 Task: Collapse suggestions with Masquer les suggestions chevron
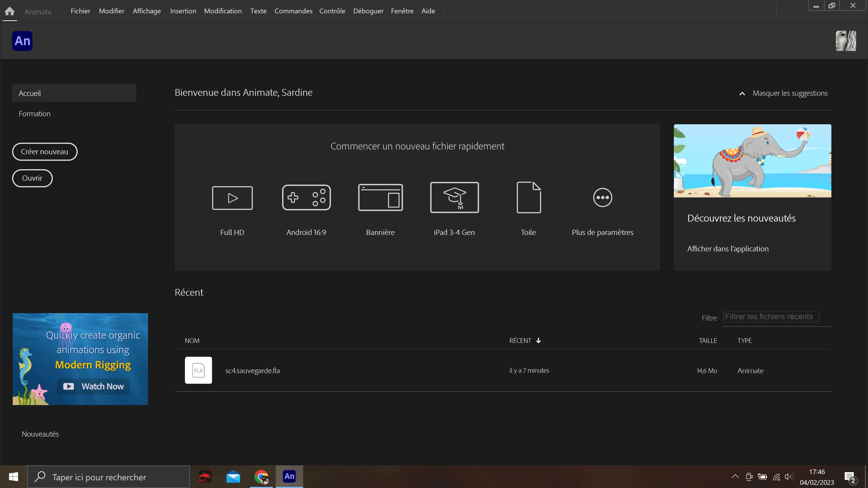click(742, 94)
